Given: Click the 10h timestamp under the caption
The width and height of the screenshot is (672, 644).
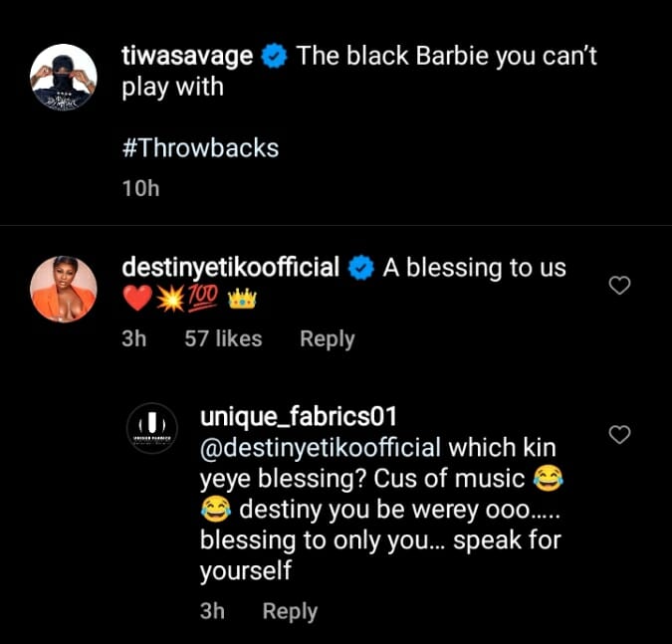Looking at the screenshot, I should 139,188.
